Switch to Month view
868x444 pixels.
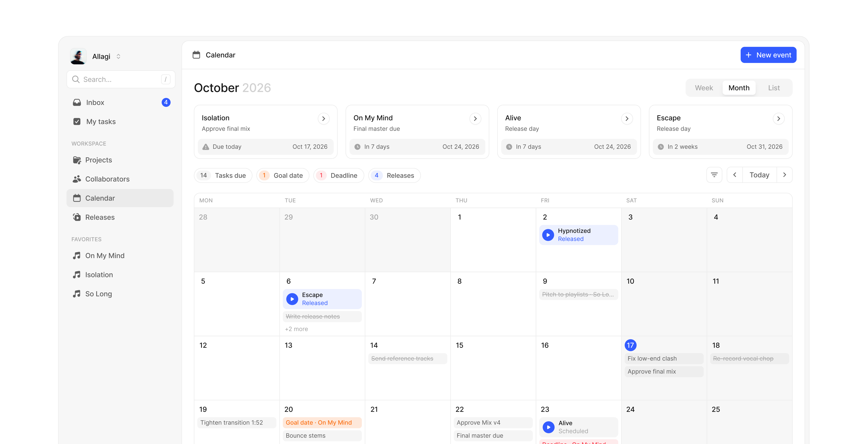739,88
